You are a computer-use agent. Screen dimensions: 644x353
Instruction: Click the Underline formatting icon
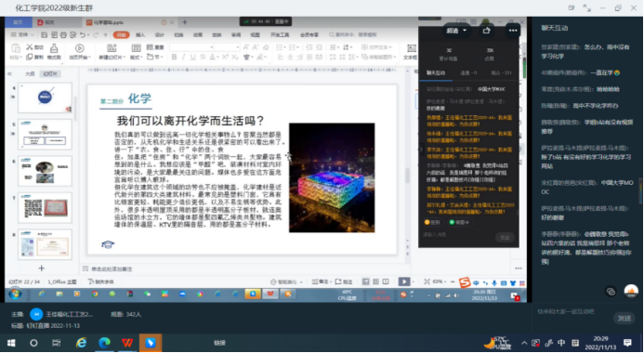192,57
